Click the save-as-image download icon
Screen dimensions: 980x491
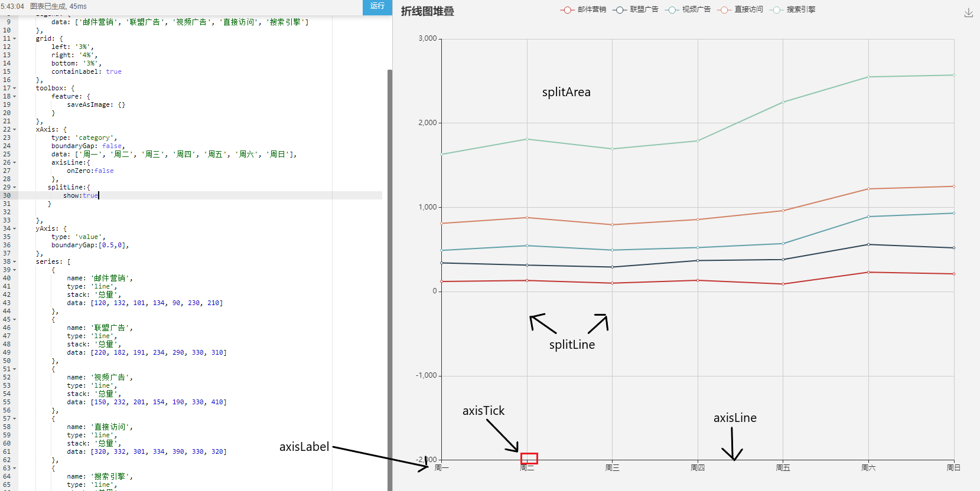[x=969, y=12]
